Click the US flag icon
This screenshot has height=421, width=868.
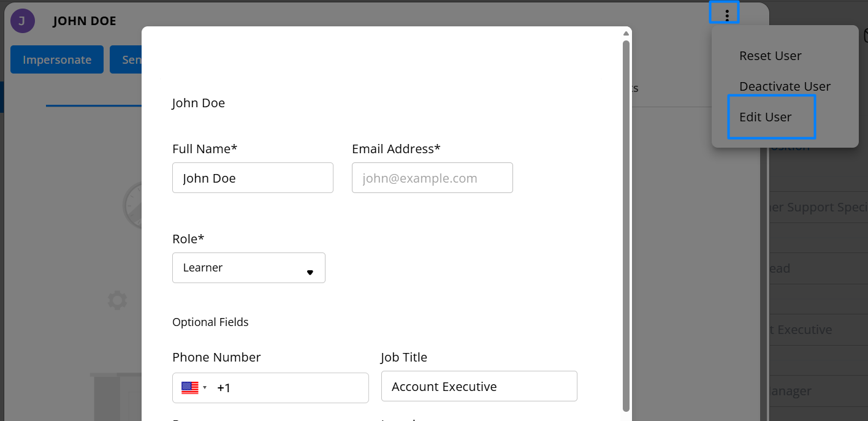[190, 388]
